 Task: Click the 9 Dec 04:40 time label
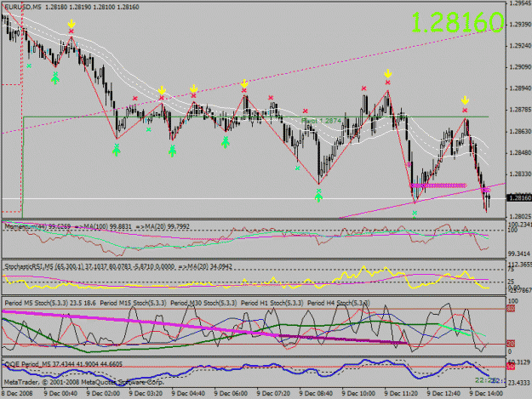tap(188, 394)
